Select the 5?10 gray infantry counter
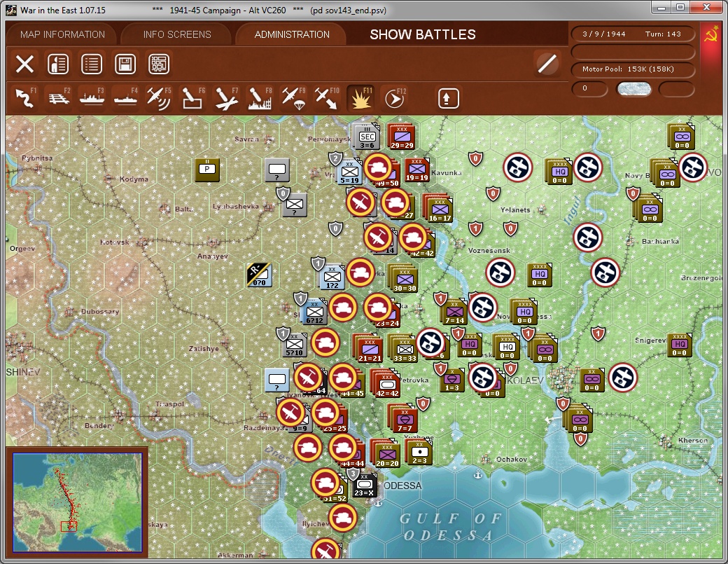 point(295,344)
